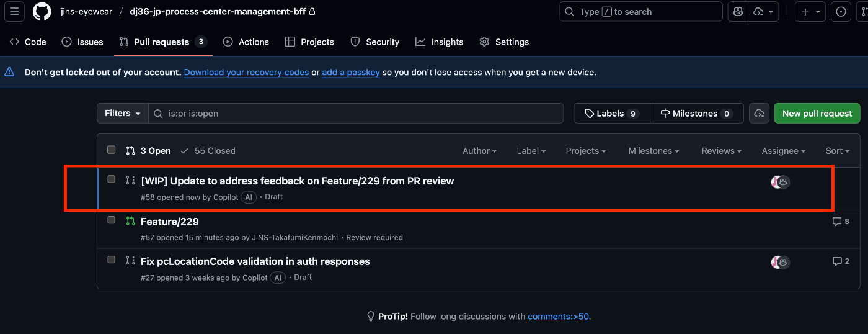
Task: Click the draft pull request icon for #58
Action: (130, 181)
